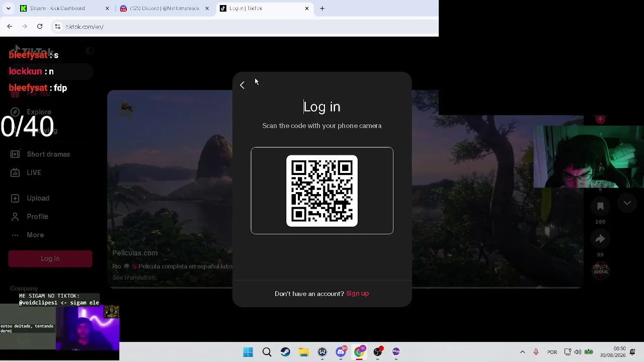Open the Peliculas.com video author name
Viewport: 644px width, 362px height.
135,253
